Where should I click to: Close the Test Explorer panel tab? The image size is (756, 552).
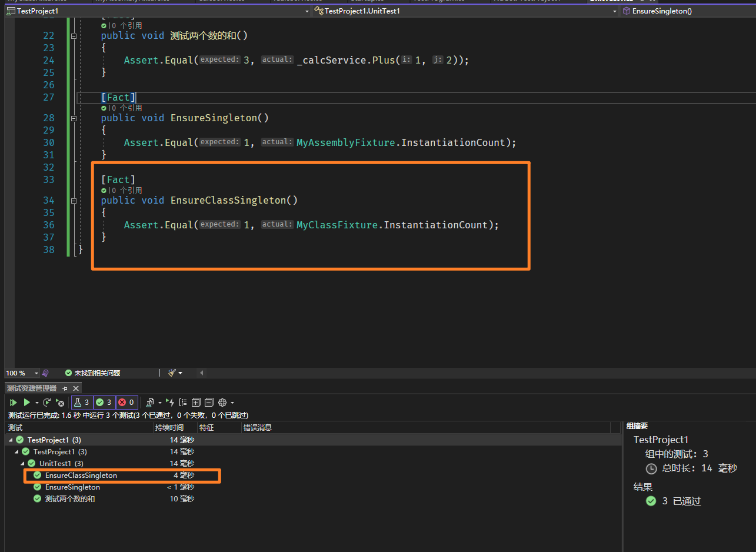[75, 388]
